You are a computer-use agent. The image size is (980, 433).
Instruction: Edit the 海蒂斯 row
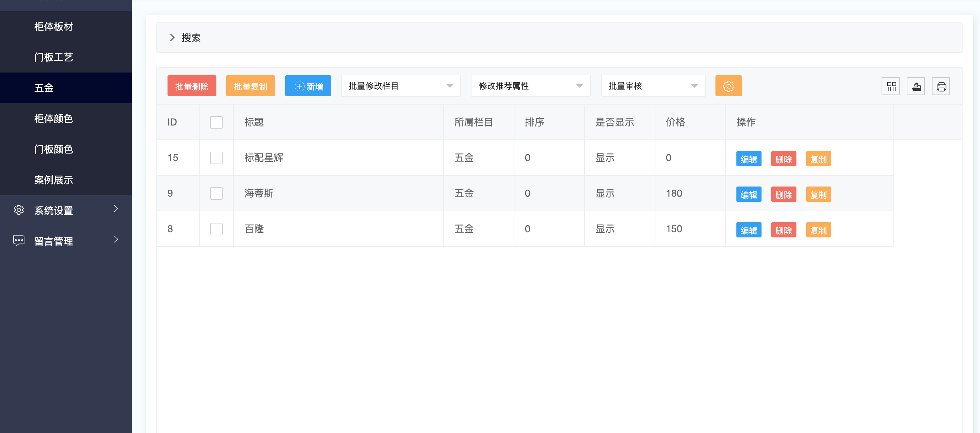[748, 195]
